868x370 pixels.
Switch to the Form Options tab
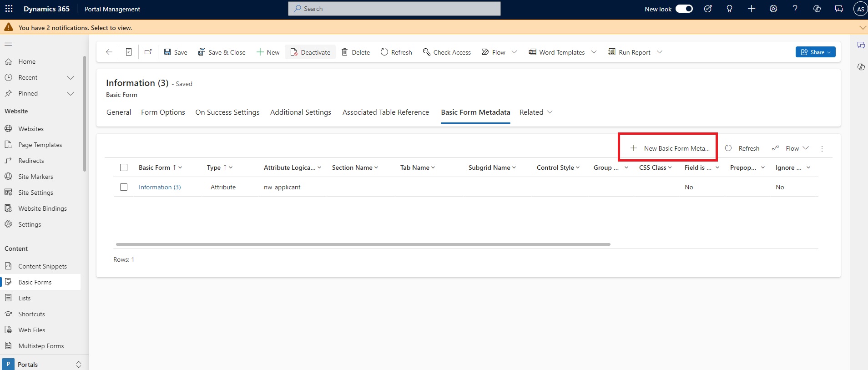point(163,112)
